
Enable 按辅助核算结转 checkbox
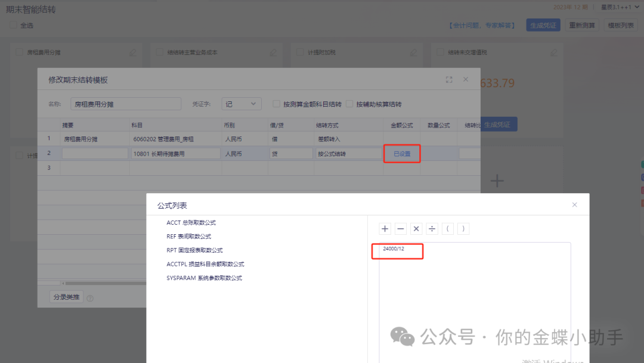tap(350, 104)
